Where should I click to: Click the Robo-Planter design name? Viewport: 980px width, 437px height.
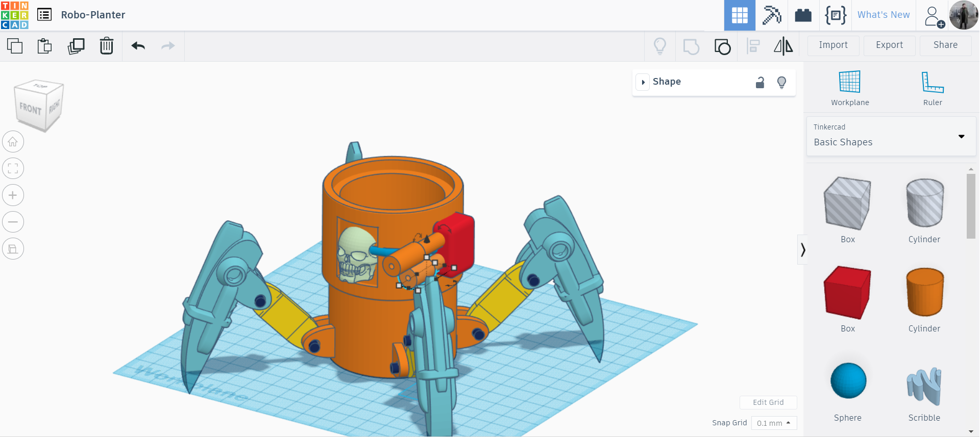click(x=93, y=15)
